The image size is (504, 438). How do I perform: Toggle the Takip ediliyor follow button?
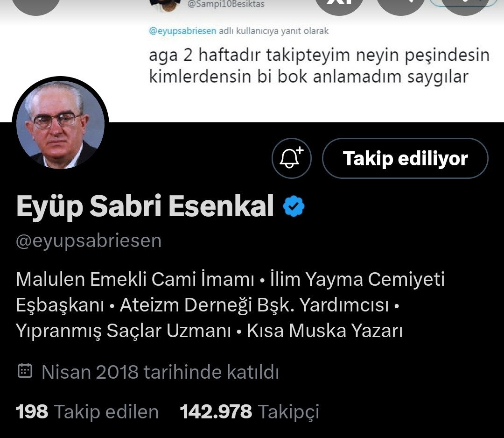pos(406,158)
